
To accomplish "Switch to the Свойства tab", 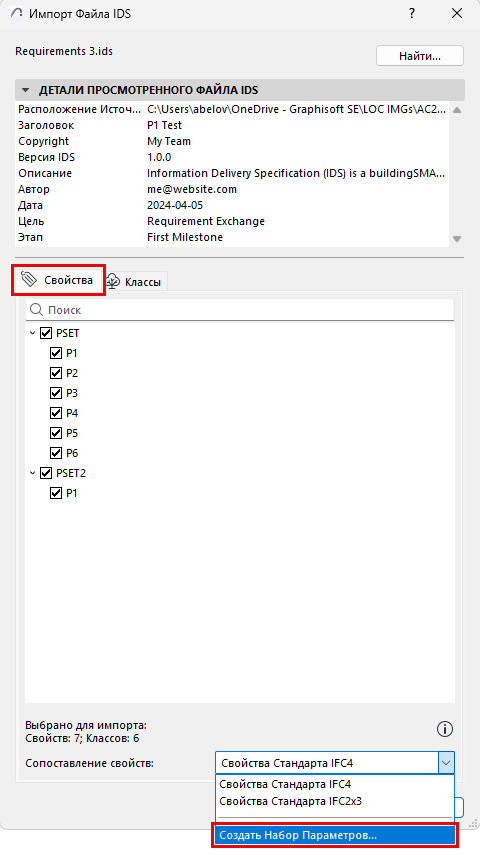I will (58, 280).
